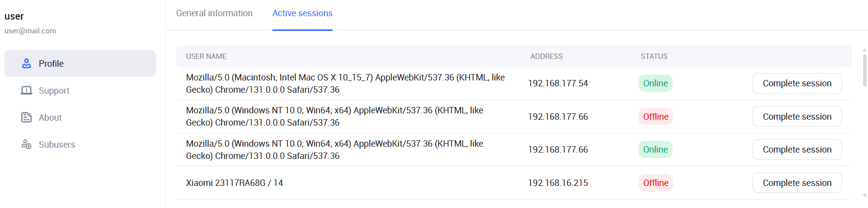868x208 pixels.
Task: Select the Active sessions tab
Action: [302, 13]
